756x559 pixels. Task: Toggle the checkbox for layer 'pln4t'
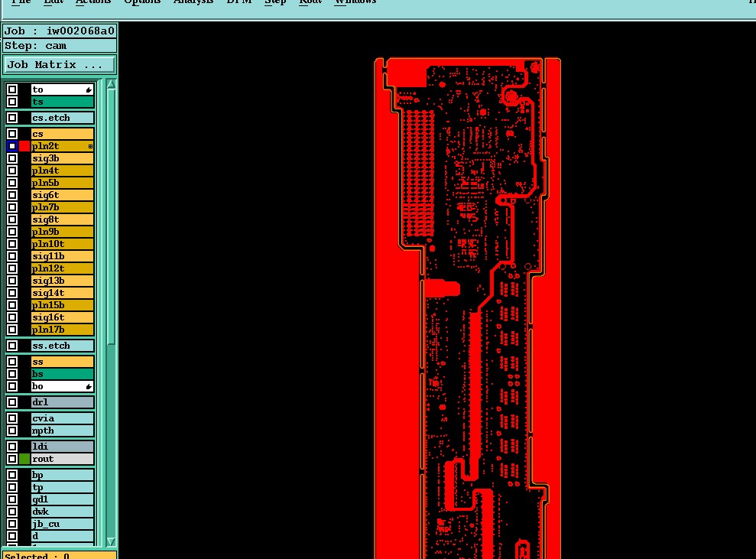(12, 171)
